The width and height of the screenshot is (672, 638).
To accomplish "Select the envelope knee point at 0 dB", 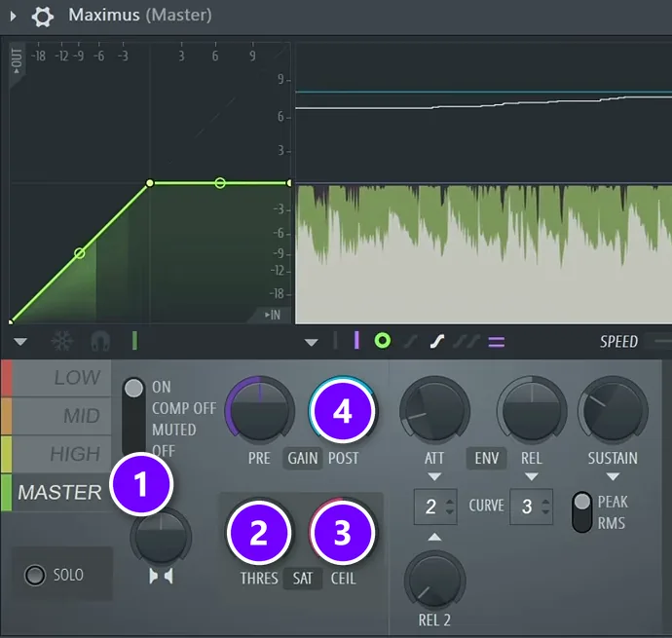I will click(x=150, y=183).
